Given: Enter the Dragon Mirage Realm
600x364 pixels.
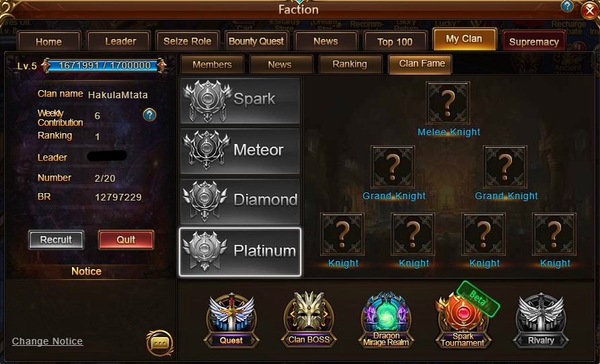Looking at the screenshot, I should tap(386, 320).
